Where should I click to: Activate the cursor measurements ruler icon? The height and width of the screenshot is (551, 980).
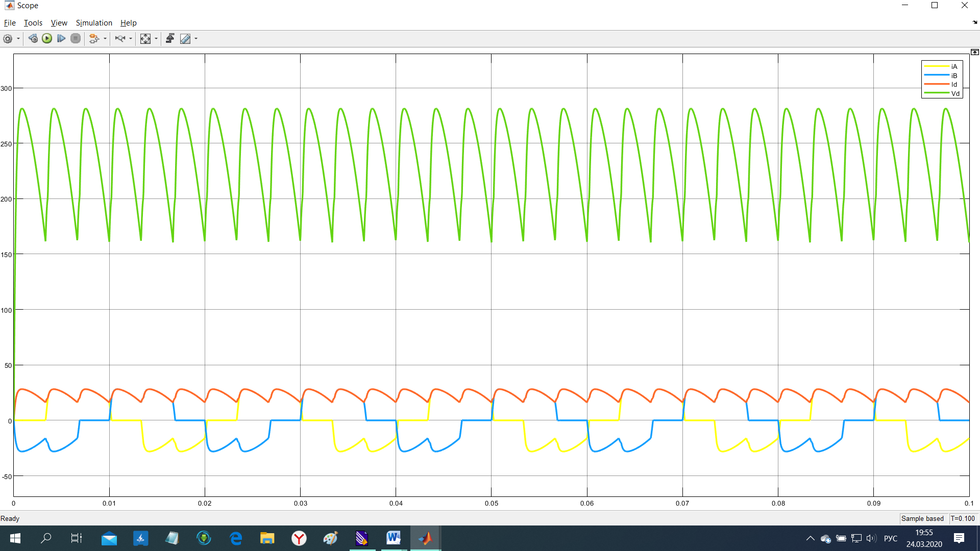185,39
